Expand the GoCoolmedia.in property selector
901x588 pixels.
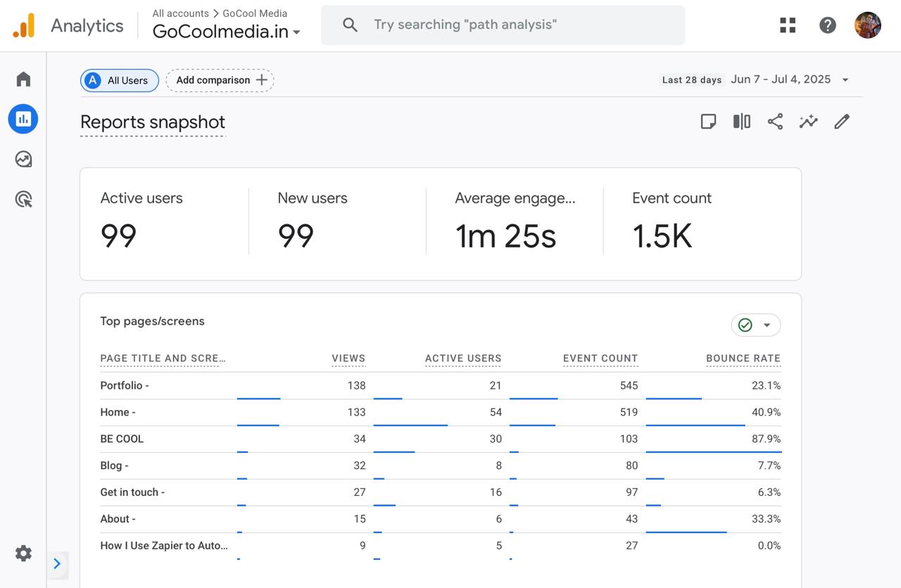226,32
